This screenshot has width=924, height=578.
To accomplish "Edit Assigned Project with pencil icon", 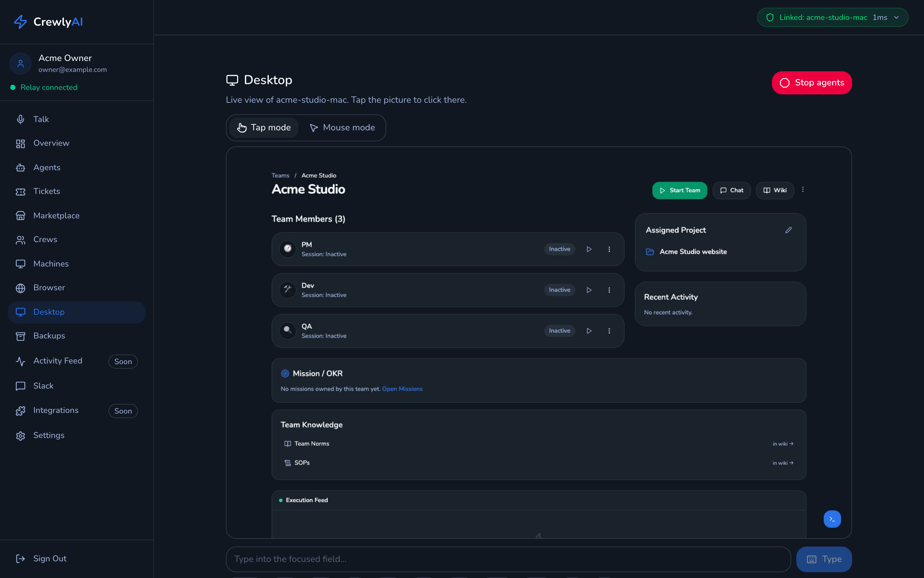I will (x=789, y=230).
